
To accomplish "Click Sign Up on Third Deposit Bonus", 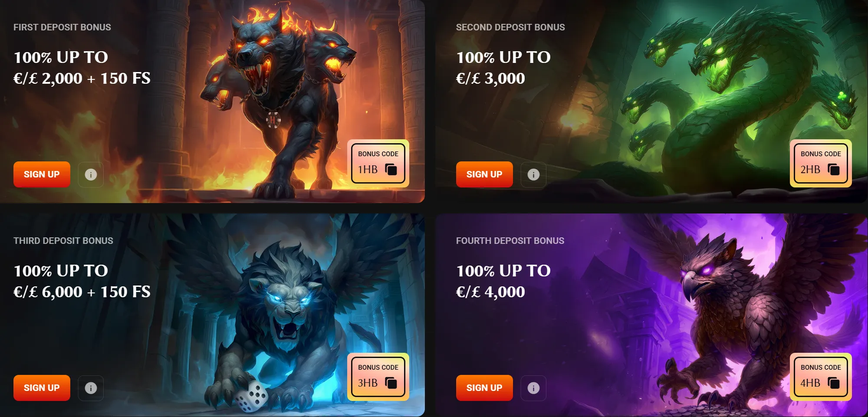I will pyautogui.click(x=42, y=388).
